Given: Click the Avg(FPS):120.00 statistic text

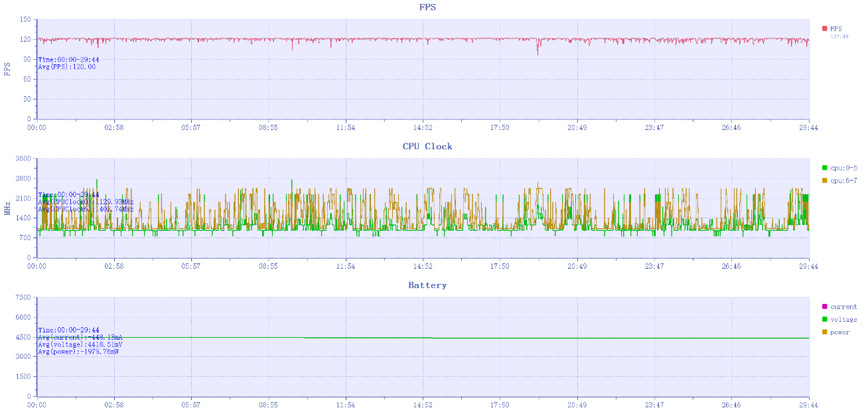Looking at the screenshot, I should [66, 67].
